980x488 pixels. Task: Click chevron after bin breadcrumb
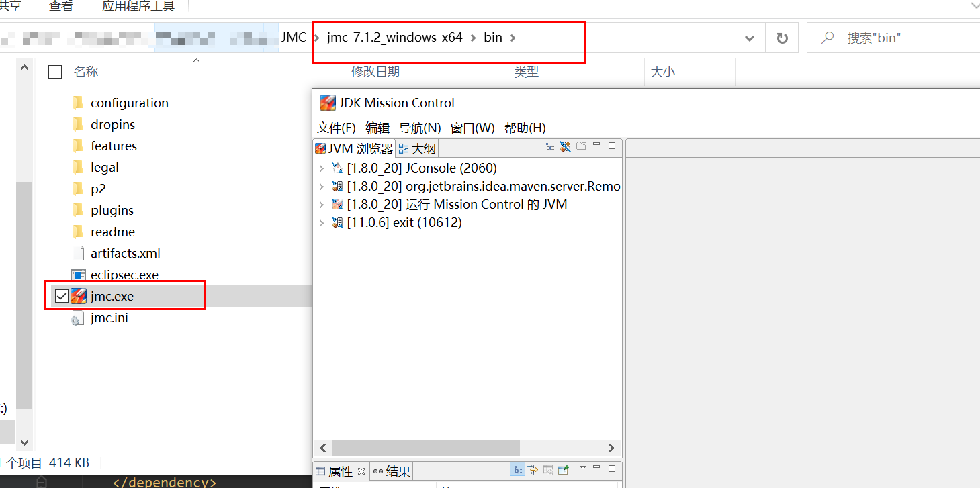[x=513, y=38]
